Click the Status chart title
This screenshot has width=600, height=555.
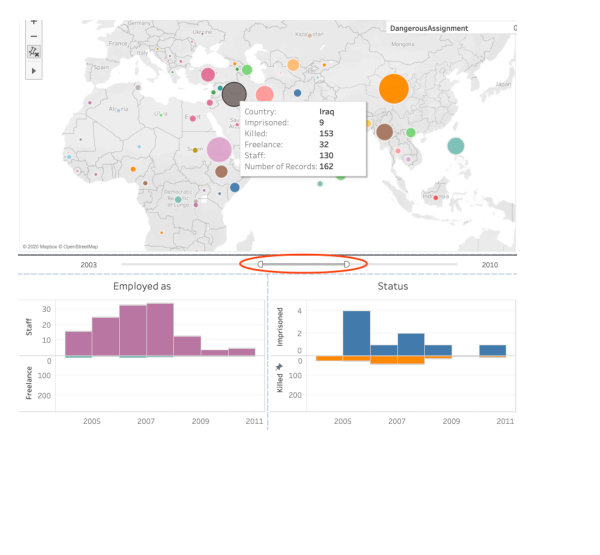(x=393, y=286)
